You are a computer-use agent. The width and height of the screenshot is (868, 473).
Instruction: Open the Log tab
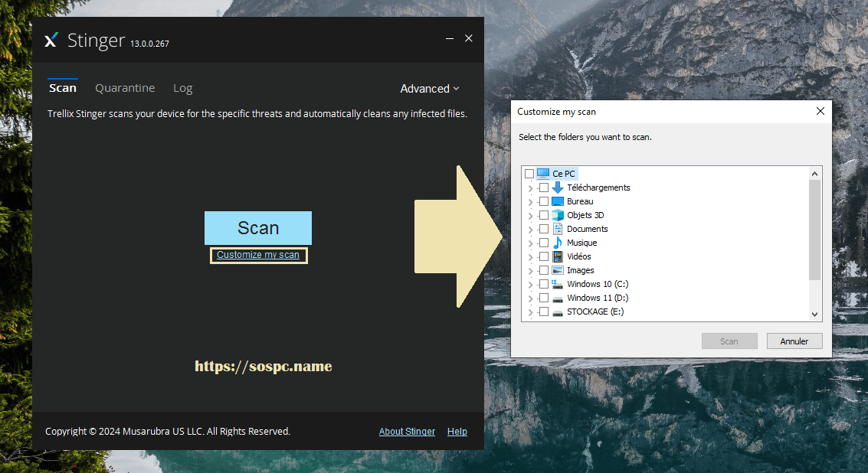pyautogui.click(x=182, y=88)
